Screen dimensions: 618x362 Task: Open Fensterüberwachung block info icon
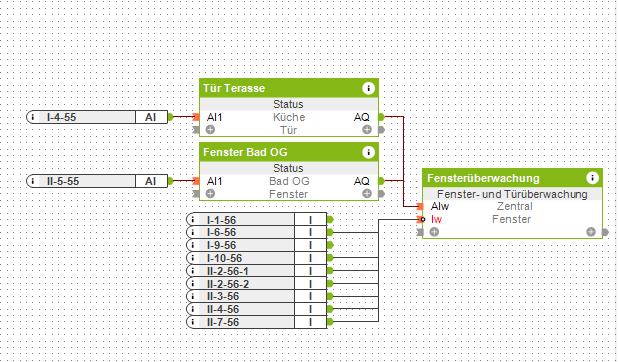coord(592,178)
